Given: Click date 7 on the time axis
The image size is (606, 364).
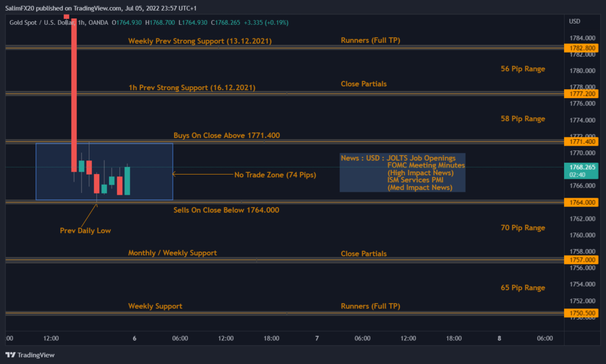Looking at the screenshot, I should [317, 339].
